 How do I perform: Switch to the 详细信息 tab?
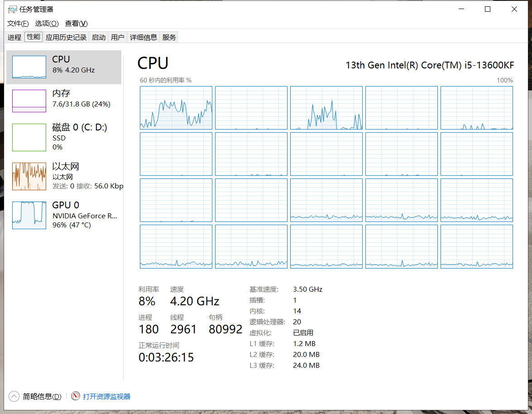pyautogui.click(x=144, y=37)
